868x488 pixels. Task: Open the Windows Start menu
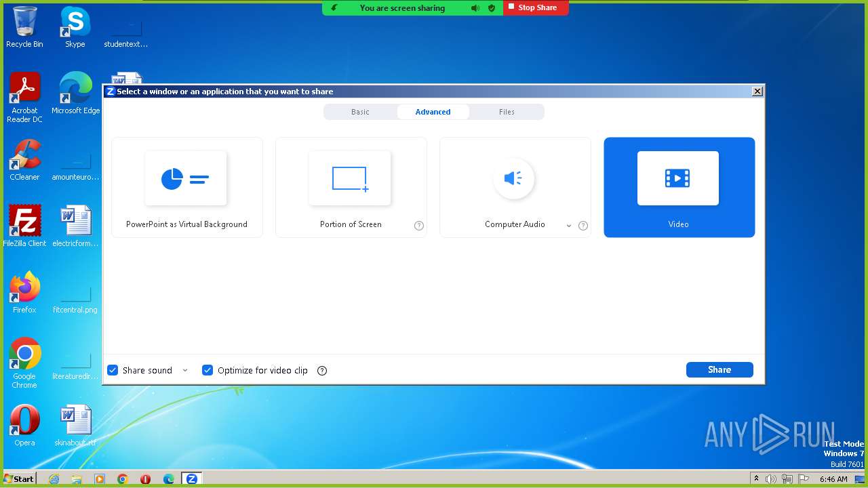[19, 479]
